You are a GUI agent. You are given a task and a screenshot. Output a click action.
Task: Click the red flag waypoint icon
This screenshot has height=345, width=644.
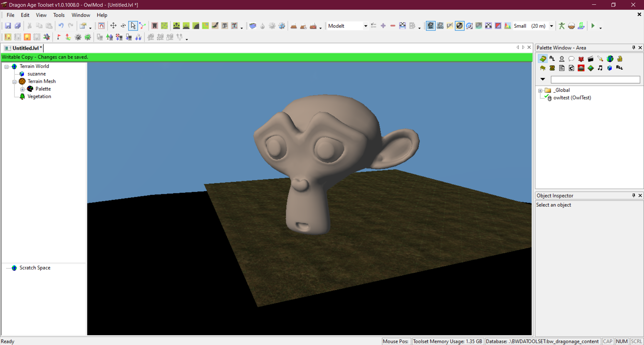point(59,37)
